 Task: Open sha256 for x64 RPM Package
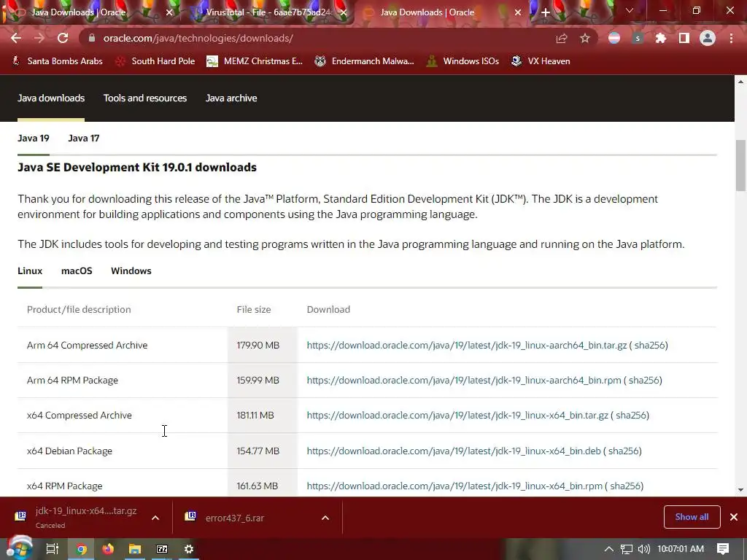[625, 486]
